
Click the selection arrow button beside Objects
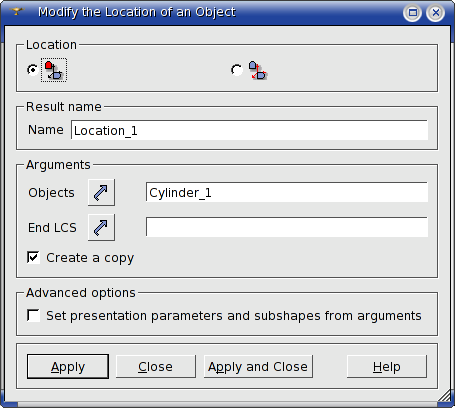point(101,192)
